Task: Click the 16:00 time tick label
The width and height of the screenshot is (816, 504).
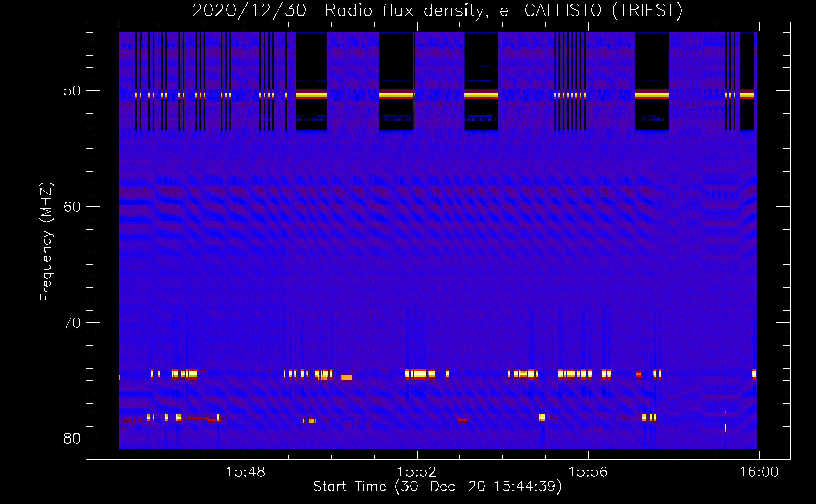Action: pos(759,472)
